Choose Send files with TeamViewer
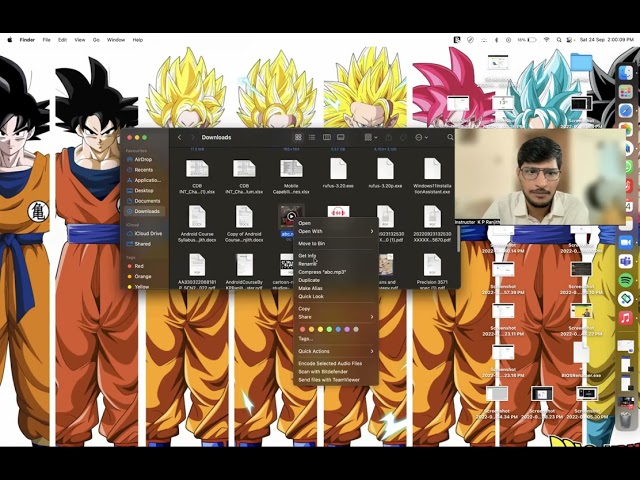 click(x=336, y=380)
